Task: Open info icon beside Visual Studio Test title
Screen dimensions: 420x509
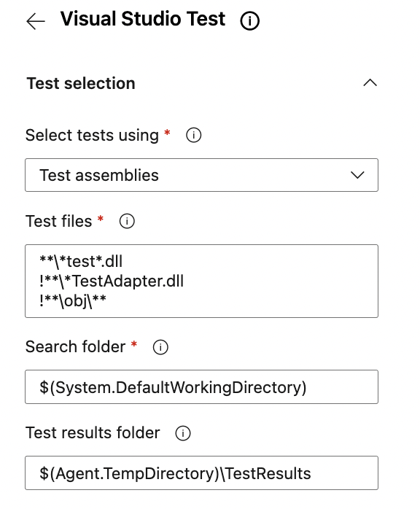Action: [249, 20]
